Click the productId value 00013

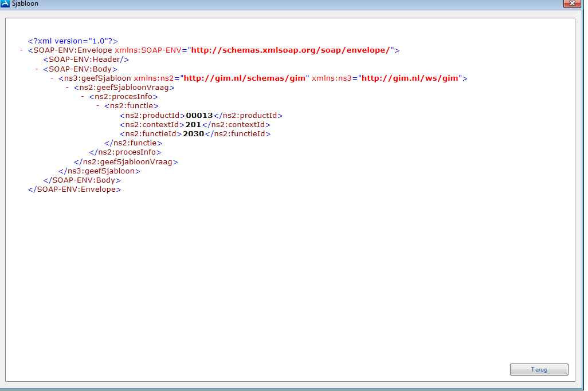tap(199, 116)
